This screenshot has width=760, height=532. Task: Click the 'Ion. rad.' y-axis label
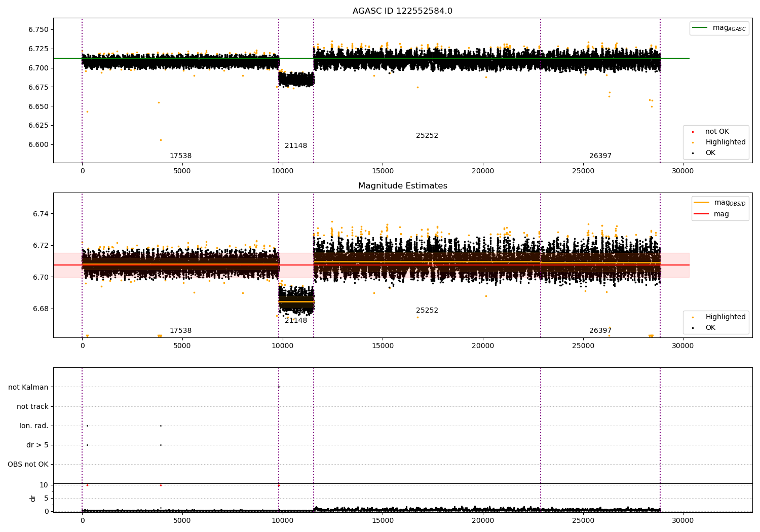coord(34,426)
